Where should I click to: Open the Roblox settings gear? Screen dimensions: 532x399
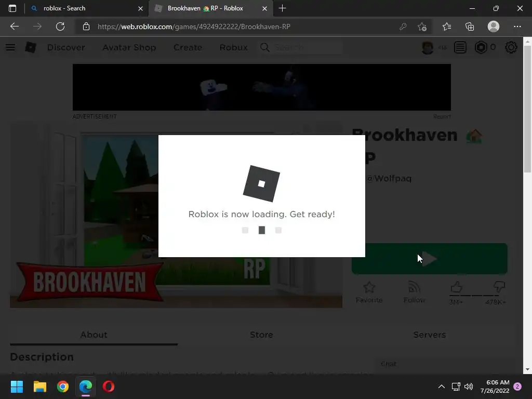511,47
